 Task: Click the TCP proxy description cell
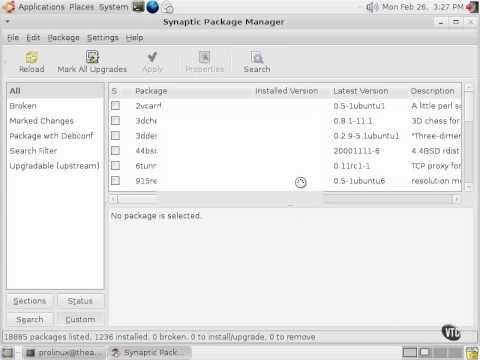436,166
